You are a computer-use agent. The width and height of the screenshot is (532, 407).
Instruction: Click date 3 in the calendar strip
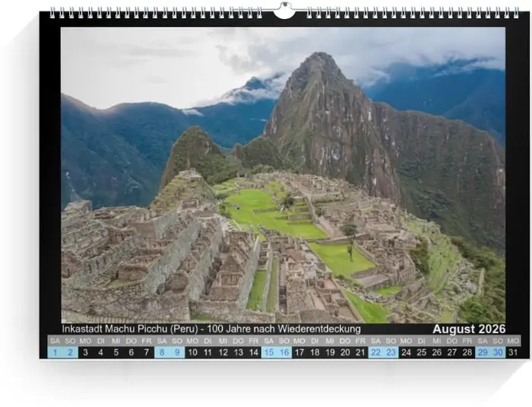pos(85,352)
